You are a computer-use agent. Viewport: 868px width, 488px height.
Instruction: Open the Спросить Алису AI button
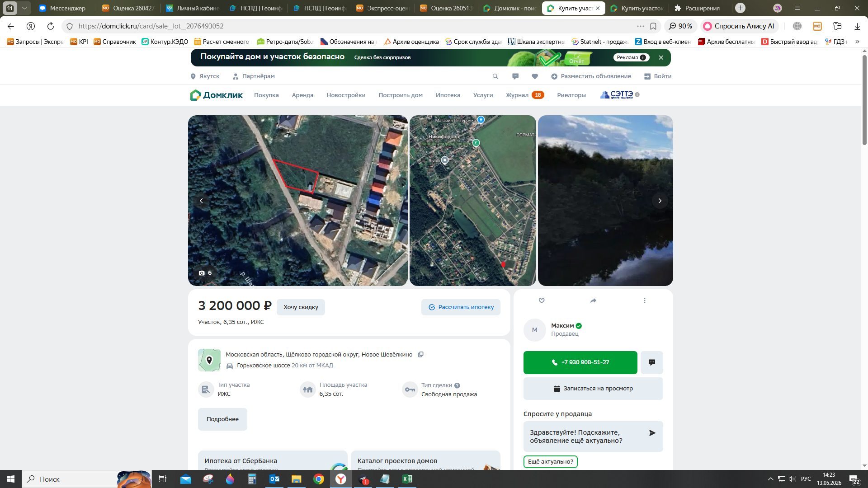coord(739,26)
